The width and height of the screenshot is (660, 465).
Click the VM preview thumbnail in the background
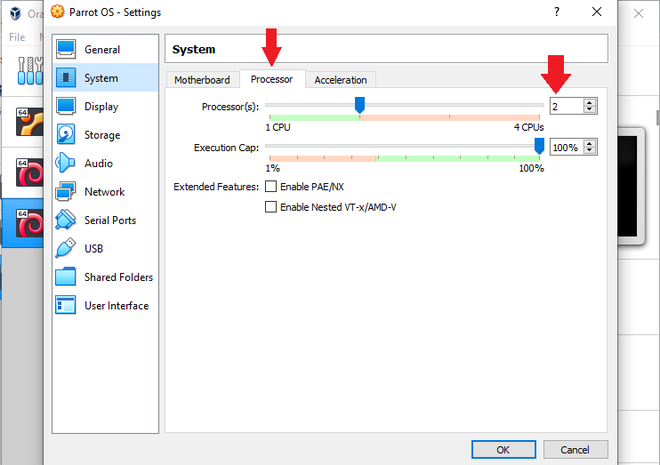[x=629, y=186]
